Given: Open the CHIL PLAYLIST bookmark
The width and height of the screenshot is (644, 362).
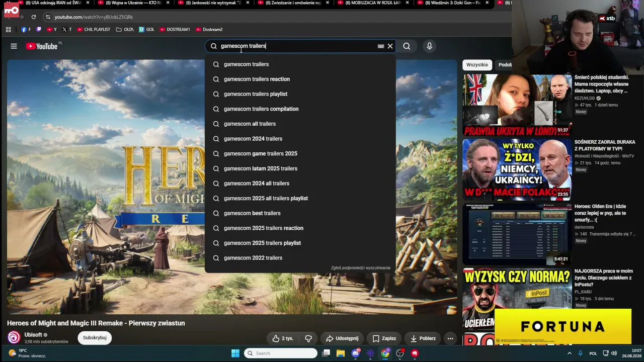Looking at the screenshot, I should (94, 30).
